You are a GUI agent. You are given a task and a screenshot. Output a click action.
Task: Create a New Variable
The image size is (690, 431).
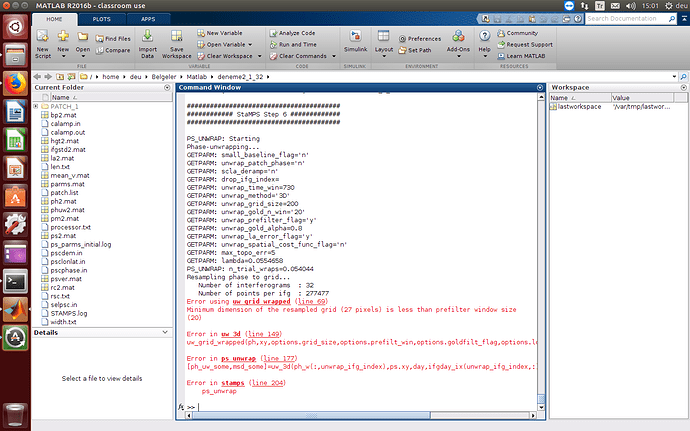(x=220, y=33)
